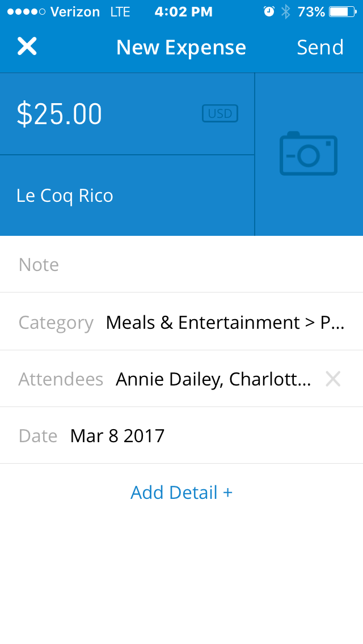Tap the alarm clock status icon
Image resolution: width=363 pixels, height=644 pixels.
click(x=269, y=11)
